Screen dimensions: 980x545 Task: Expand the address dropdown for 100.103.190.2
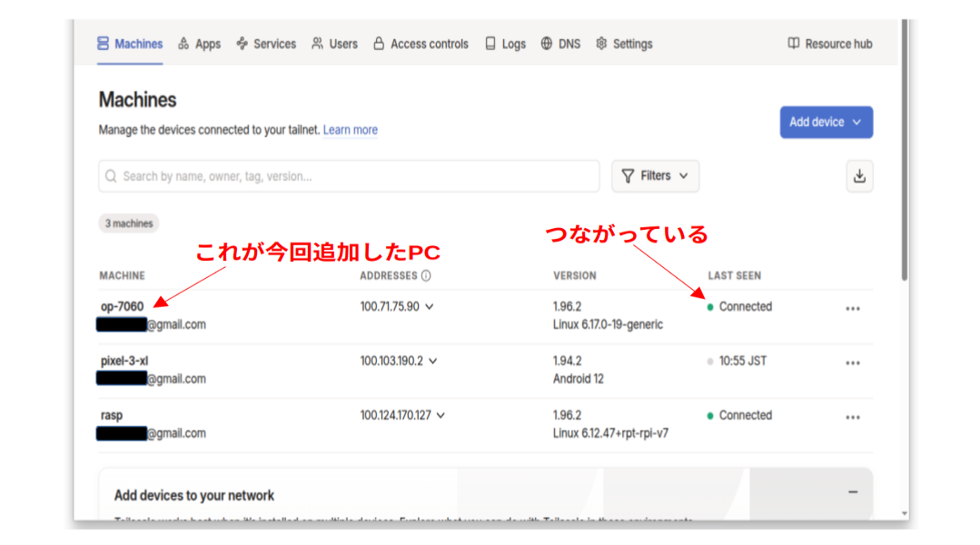(x=433, y=362)
